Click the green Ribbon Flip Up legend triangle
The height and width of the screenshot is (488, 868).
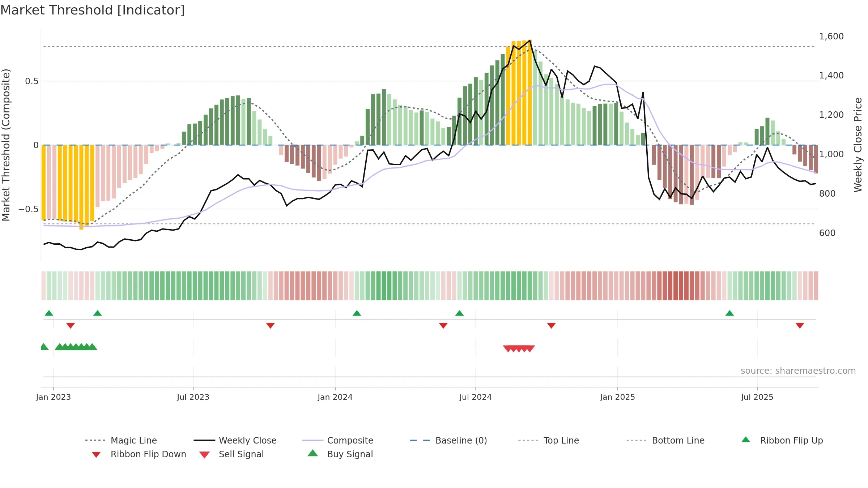[746, 440]
